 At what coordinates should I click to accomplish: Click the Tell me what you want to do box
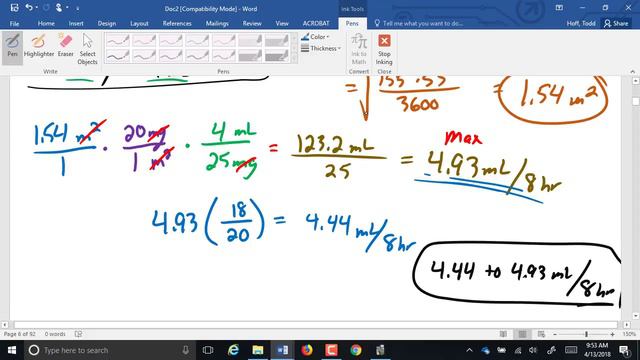point(418,24)
